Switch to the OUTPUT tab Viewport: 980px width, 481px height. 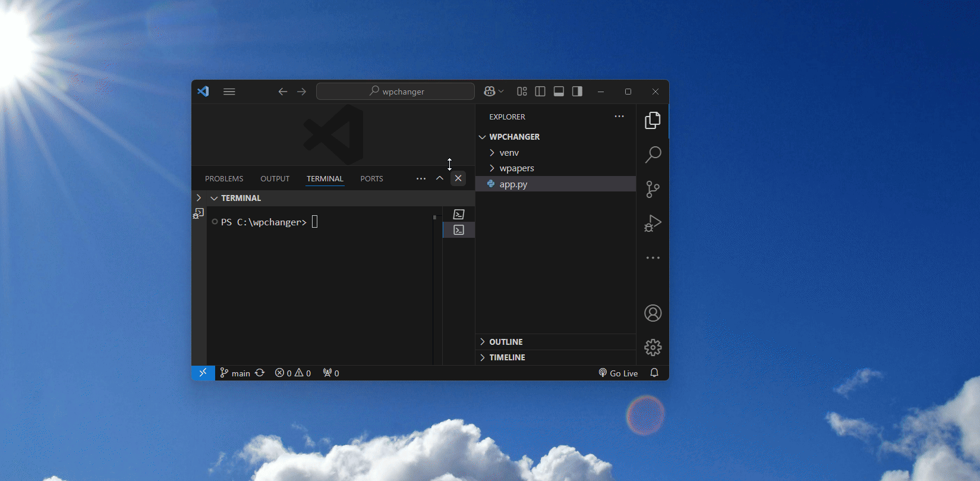pos(275,179)
